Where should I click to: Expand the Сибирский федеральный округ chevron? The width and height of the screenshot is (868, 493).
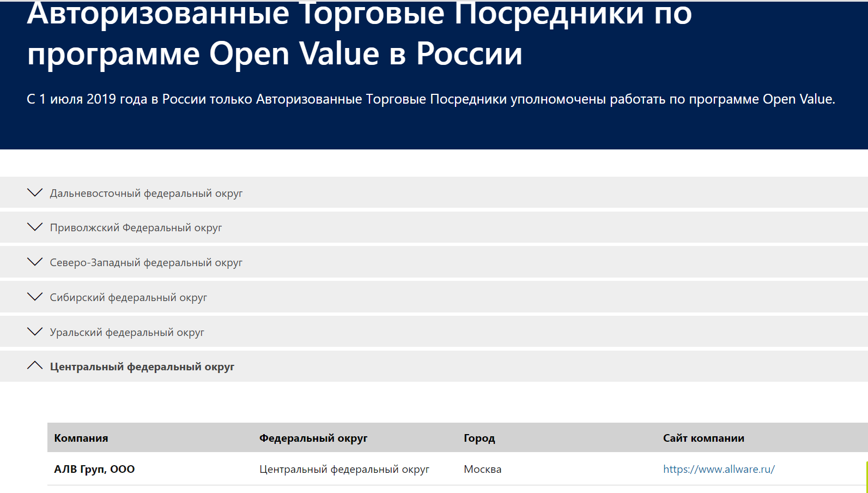coord(35,297)
